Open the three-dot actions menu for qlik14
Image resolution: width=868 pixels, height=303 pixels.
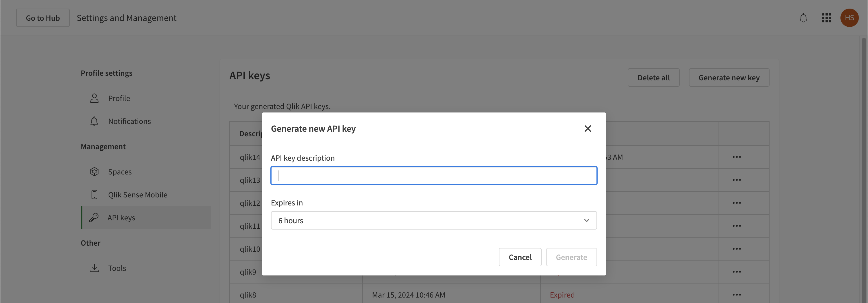pos(737,157)
